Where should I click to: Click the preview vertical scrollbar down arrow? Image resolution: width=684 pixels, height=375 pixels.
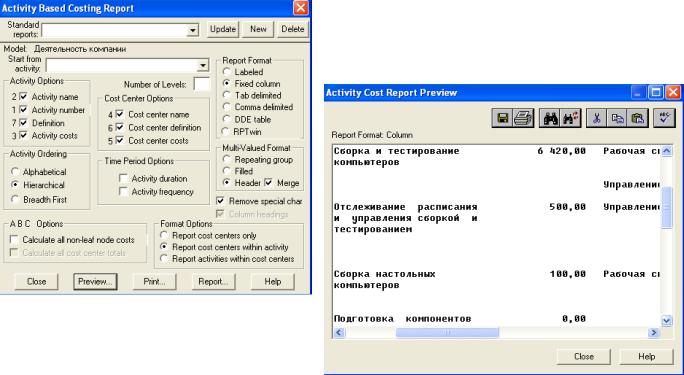tap(667, 321)
